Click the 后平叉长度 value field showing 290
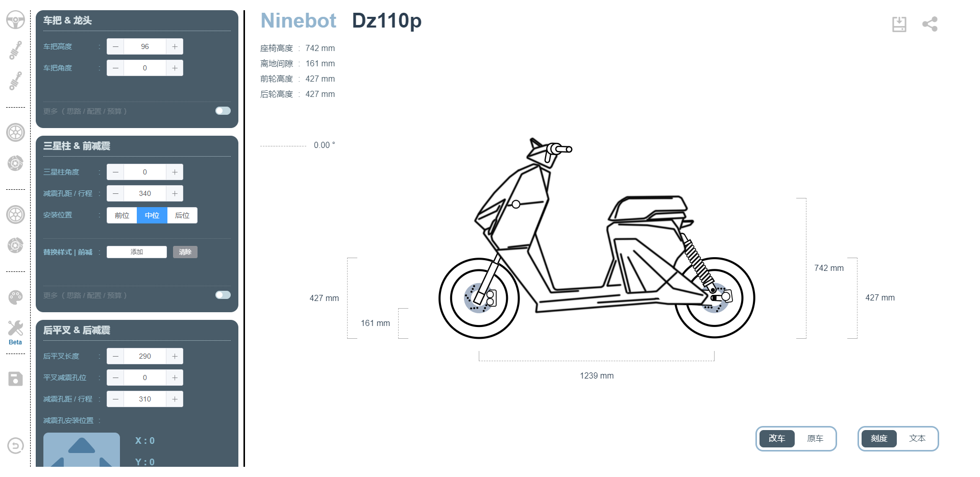The image size is (980, 477). (x=145, y=356)
